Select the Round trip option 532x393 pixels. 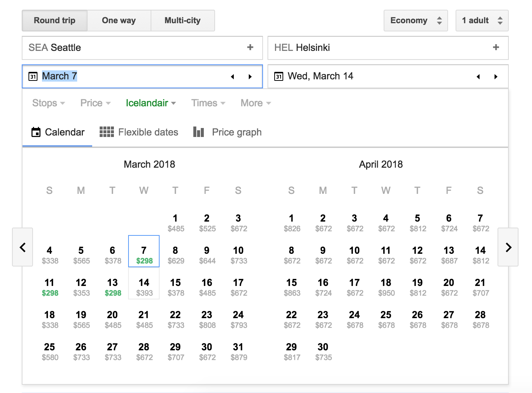coord(55,21)
